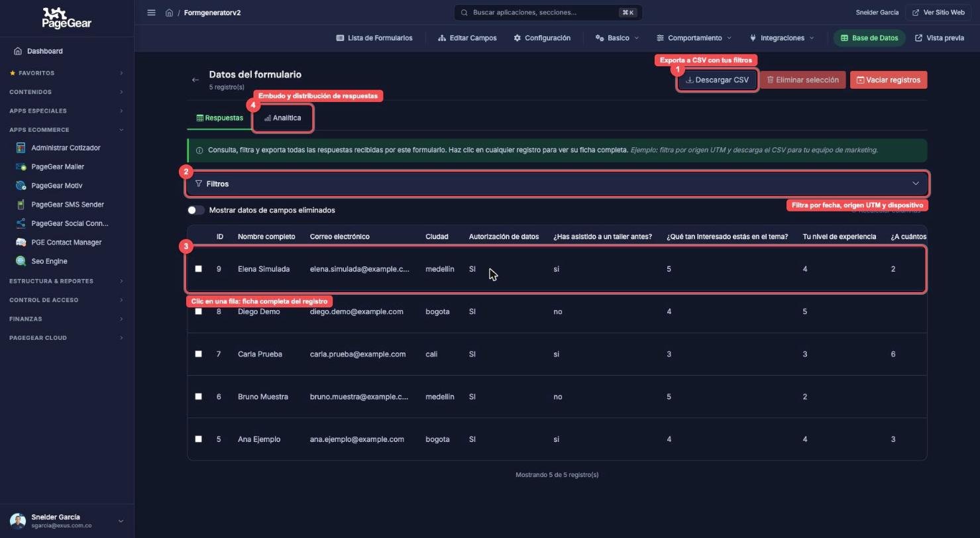Expand the Favoritos sidebar section

click(67, 73)
